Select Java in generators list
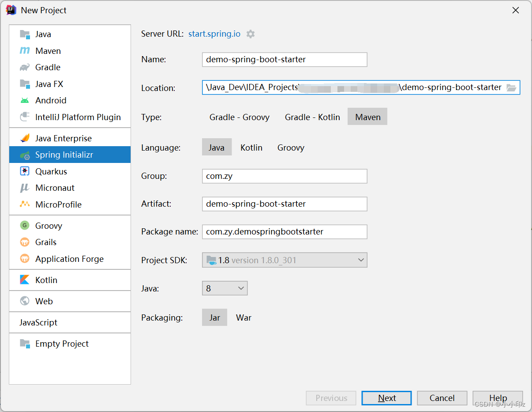The image size is (532, 412). click(x=70, y=34)
